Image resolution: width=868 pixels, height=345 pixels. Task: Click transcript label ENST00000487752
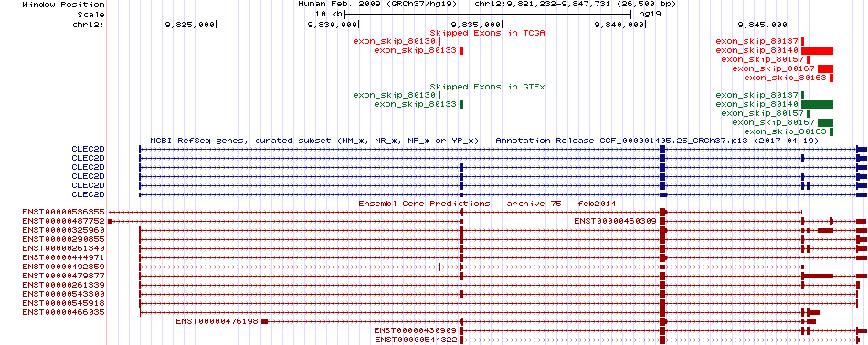coord(64,221)
